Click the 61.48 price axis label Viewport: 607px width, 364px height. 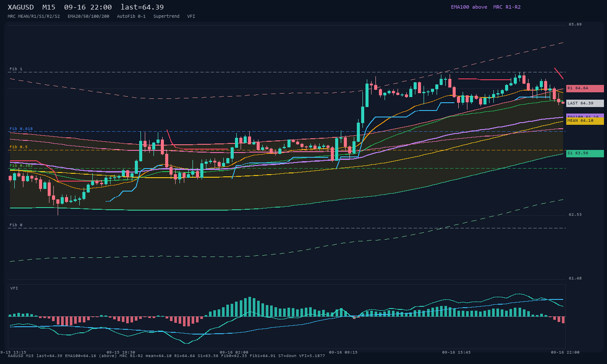click(575, 278)
